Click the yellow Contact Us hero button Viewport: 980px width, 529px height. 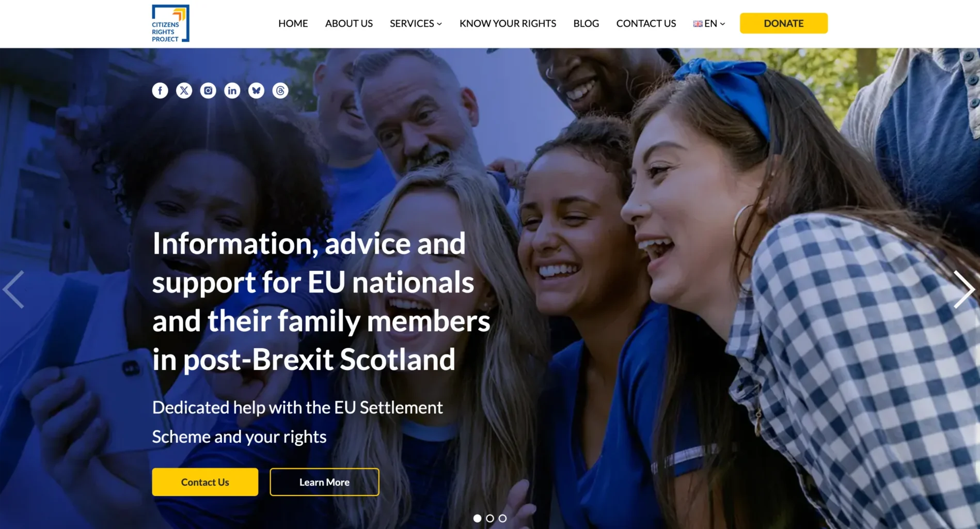(205, 482)
